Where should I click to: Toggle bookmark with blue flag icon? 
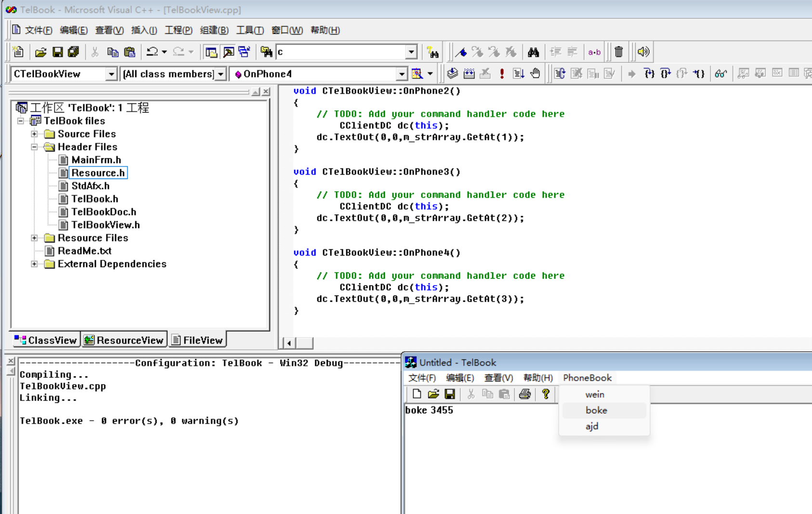pyautogui.click(x=461, y=52)
